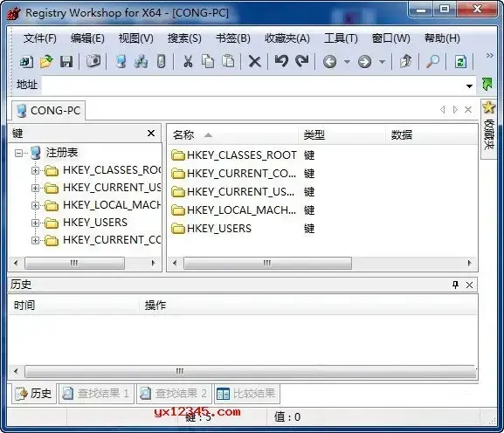Screen dimensions: 504x433
Task: Sort by 名称 column header
Action: tap(233, 135)
